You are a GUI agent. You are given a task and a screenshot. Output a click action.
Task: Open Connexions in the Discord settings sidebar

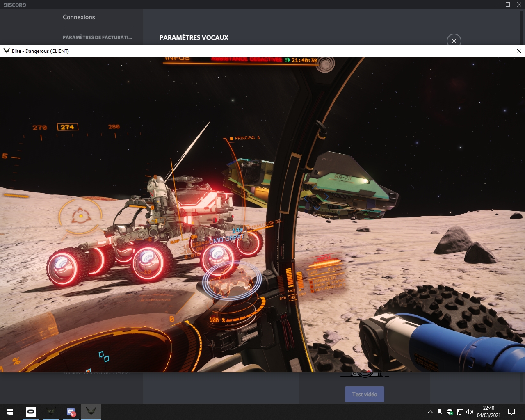coord(79,17)
